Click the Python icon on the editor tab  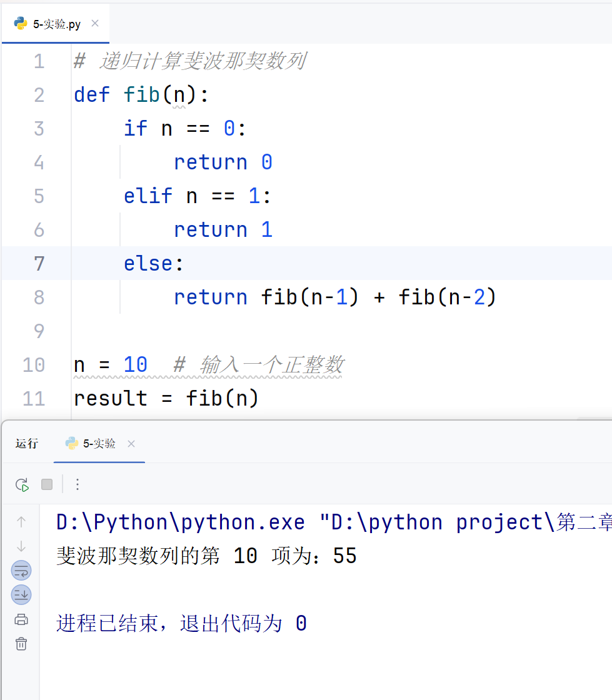click(x=21, y=23)
